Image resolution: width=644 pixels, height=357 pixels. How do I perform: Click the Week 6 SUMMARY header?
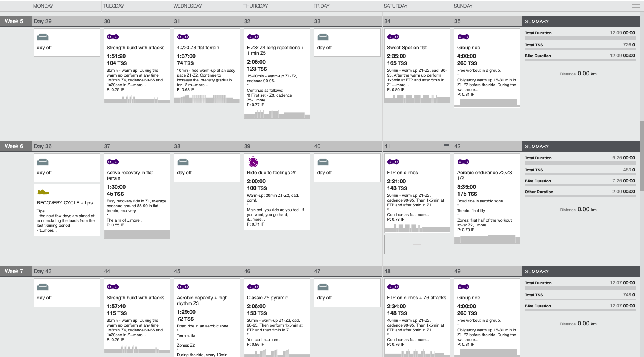581,146
